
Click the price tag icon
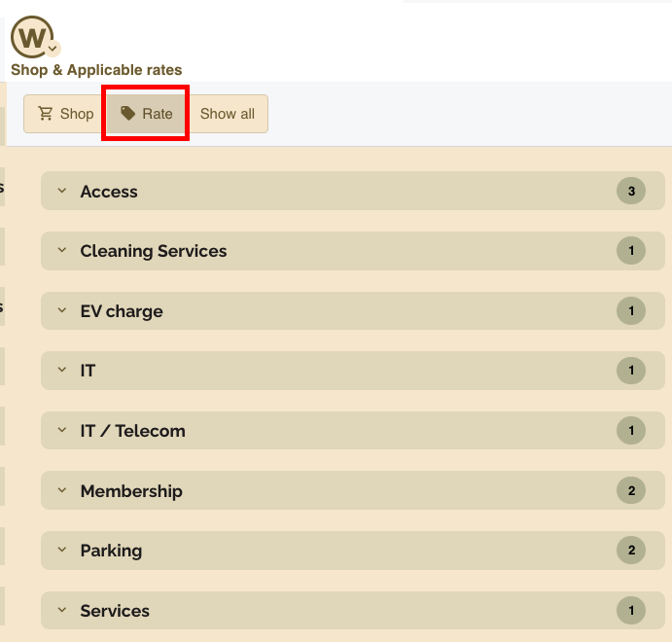(x=127, y=114)
